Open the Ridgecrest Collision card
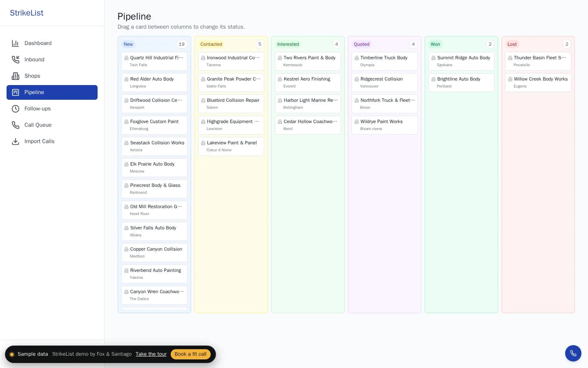Image resolution: width=588 pixels, height=368 pixels. [x=385, y=83]
